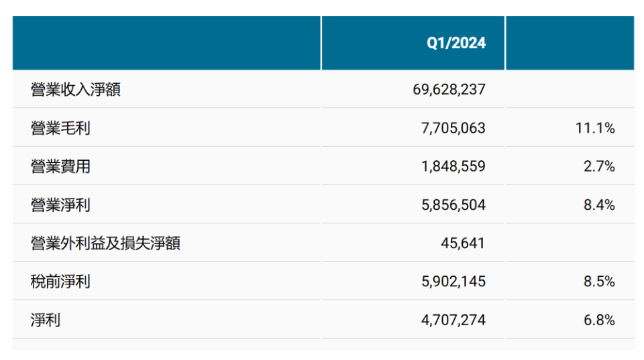Image resolution: width=644 pixels, height=360 pixels.
Task: Select the 營業毛利 row label
Action: point(60,128)
